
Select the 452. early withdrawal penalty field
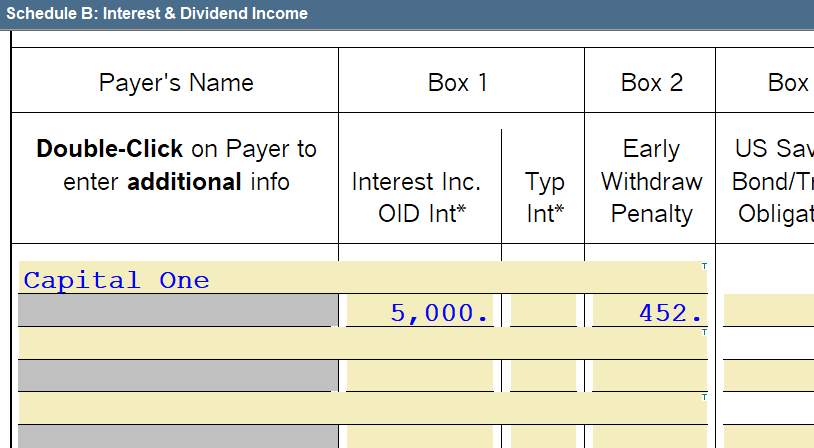pyautogui.click(x=648, y=313)
